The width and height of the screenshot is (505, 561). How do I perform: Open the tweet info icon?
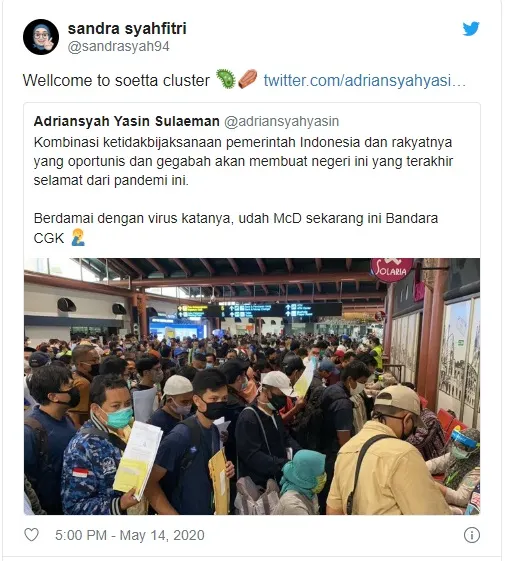click(472, 535)
